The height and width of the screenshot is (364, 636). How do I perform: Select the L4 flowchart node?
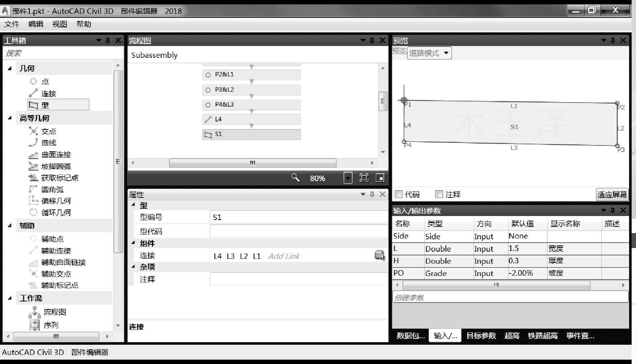tap(252, 119)
